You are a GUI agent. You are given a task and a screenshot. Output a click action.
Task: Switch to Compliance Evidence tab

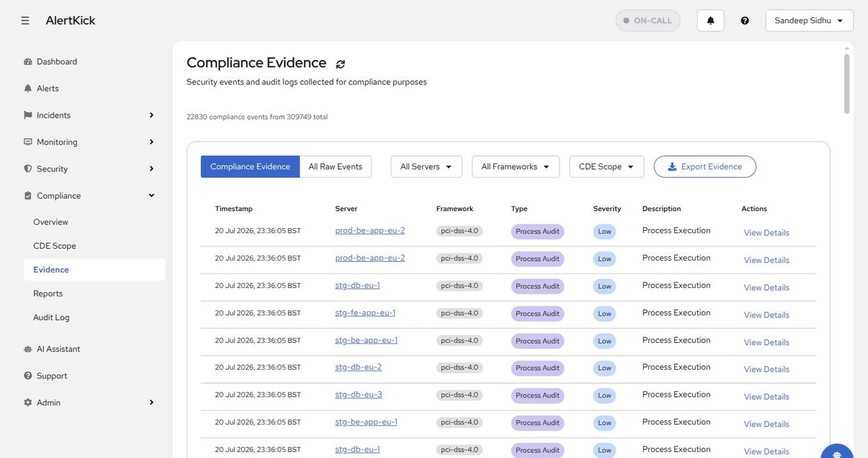point(250,167)
